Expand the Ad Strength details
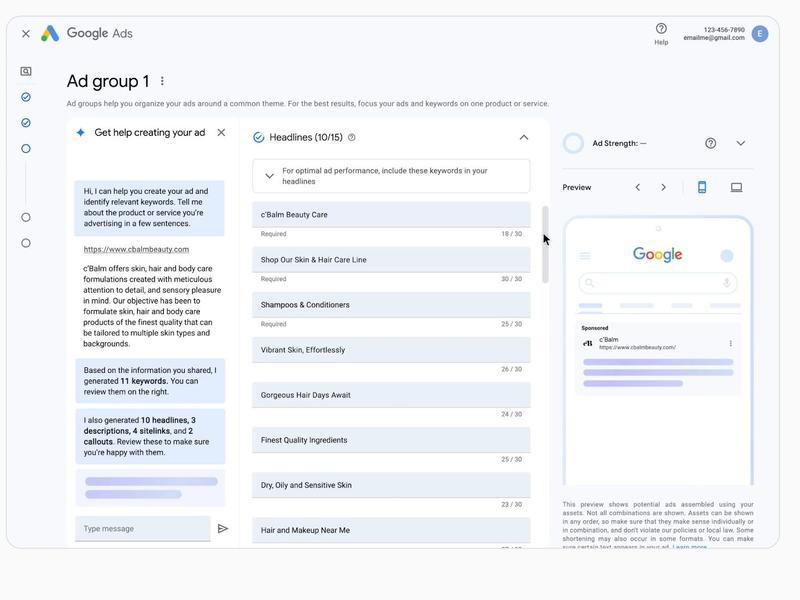 click(x=741, y=143)
